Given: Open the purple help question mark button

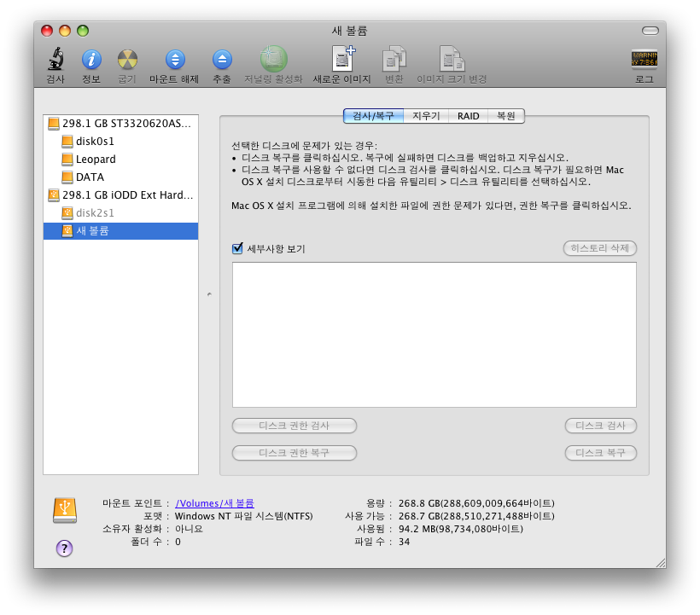Looking at the screenshot, I should tap(64, 548).
